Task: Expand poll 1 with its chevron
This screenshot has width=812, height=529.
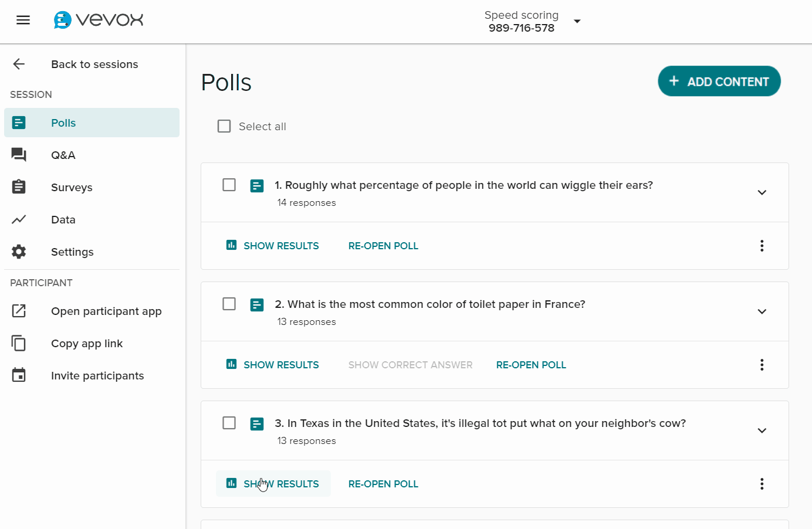Action: (x=762, y=192)
